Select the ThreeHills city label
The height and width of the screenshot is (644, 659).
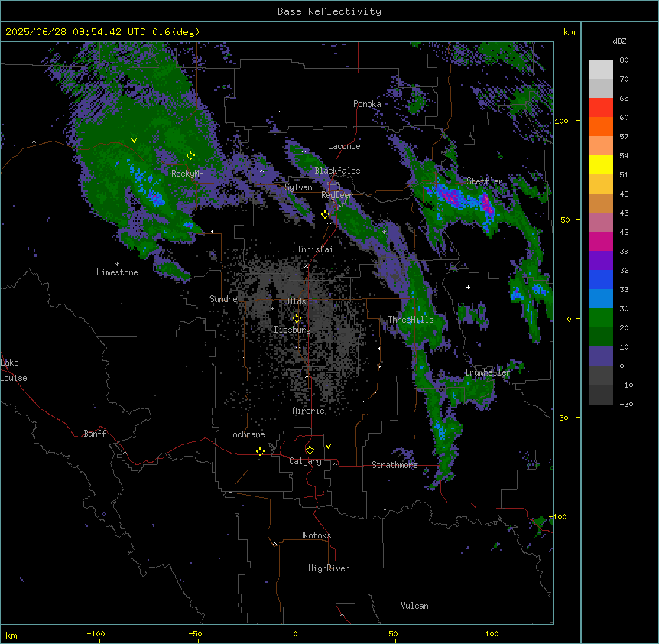point(411,320)
